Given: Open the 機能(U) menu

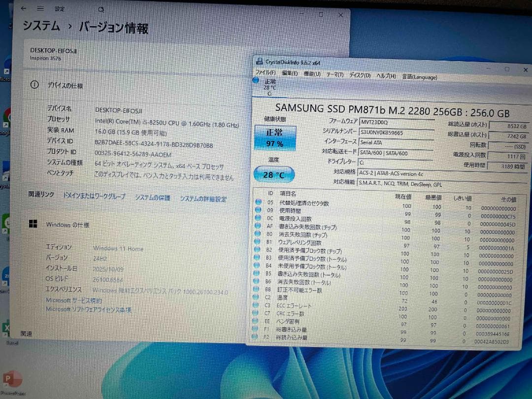Looking at the screenshot, I should pyautogui.click(x=312, y=73).
